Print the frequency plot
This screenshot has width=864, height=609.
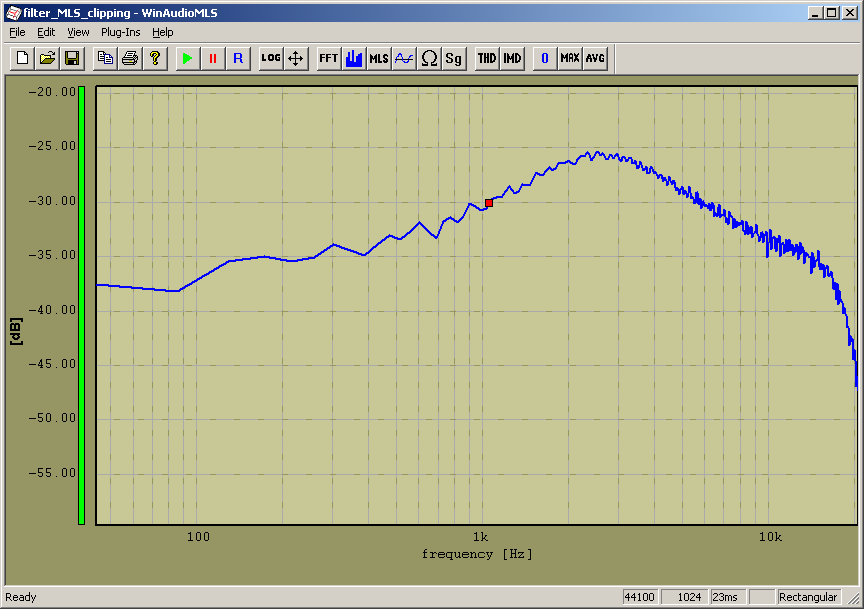130,58
